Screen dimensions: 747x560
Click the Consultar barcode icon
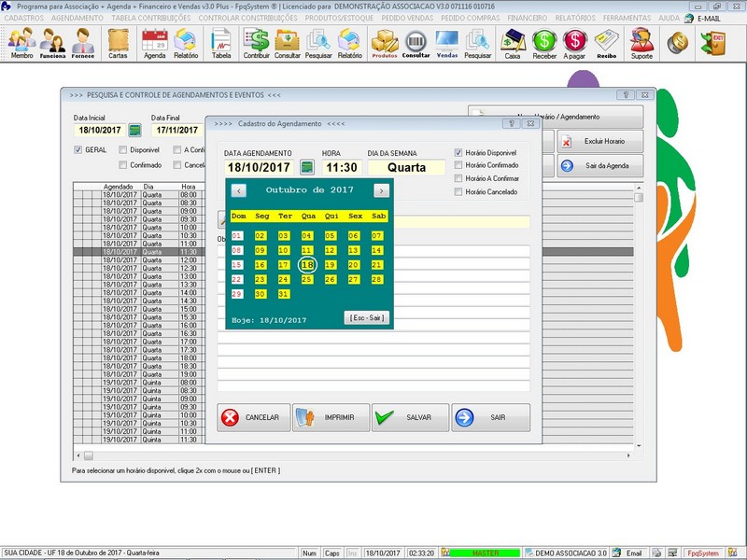(416, 43)
